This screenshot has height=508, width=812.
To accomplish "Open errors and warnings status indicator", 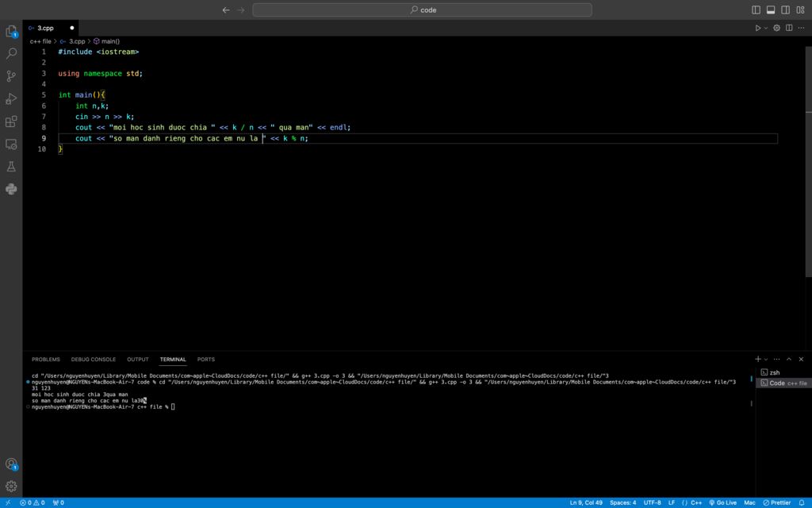I will coord(32,502).
